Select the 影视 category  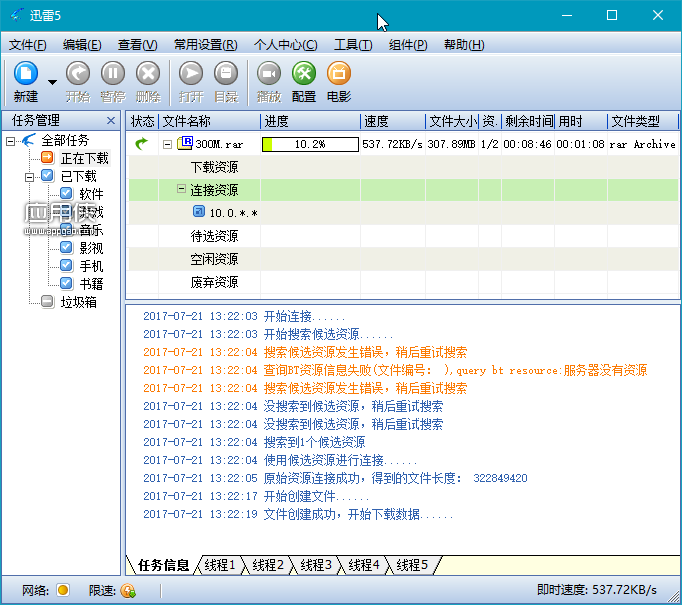(91, 248)
